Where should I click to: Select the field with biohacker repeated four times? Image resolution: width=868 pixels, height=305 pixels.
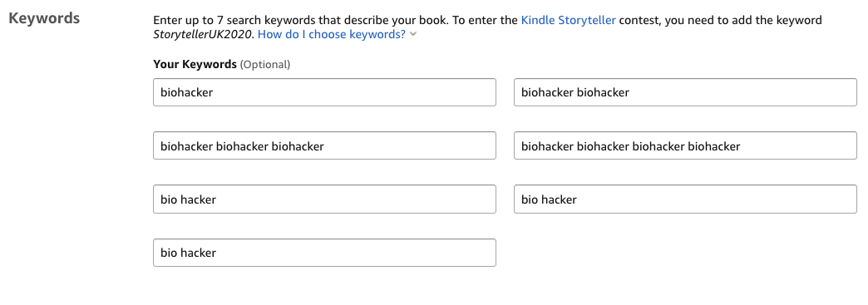(x=685, y=146)
